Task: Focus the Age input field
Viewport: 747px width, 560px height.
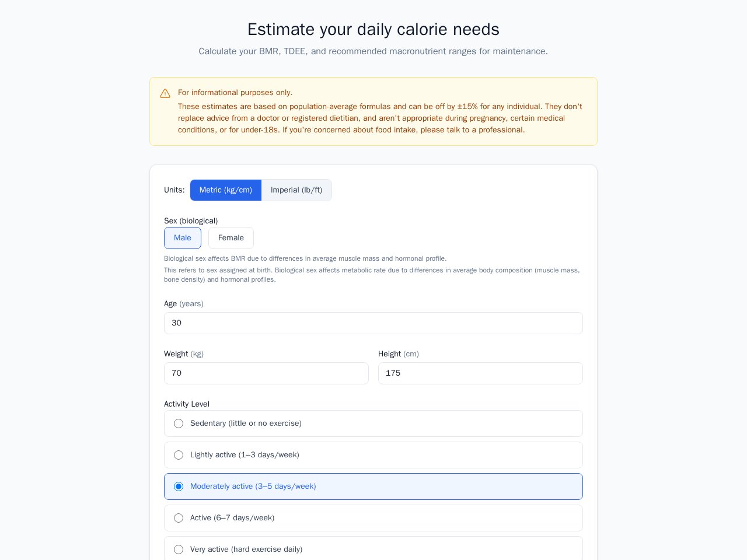Action: 373,323
